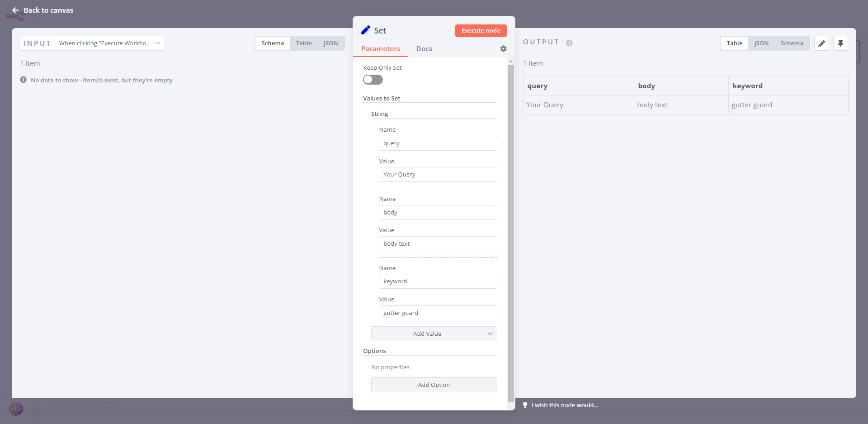The height and width of the screenshot is (424, 868).
Task: Switch input view to Table
Action: tap(304, 43)
